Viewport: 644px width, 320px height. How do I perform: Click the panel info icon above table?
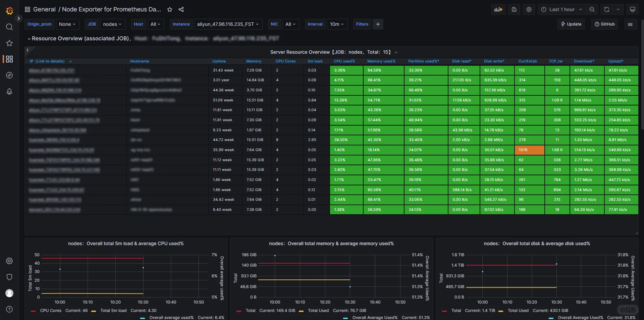tap(28, 50)
